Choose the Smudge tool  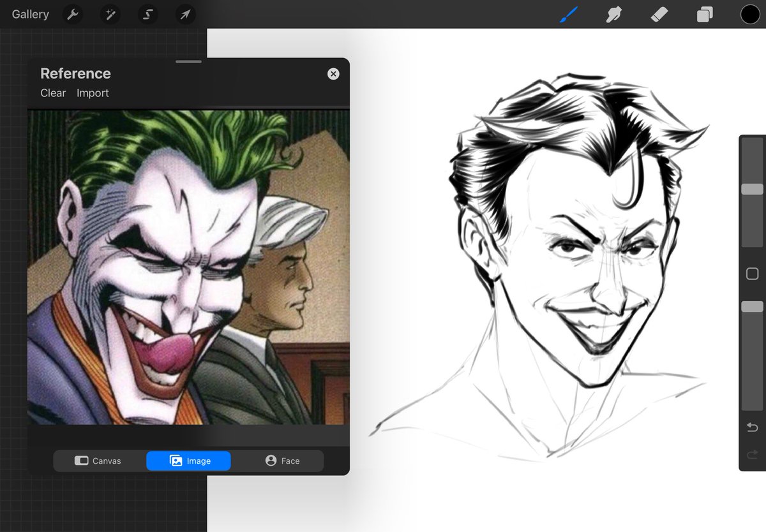pos(613,14)
